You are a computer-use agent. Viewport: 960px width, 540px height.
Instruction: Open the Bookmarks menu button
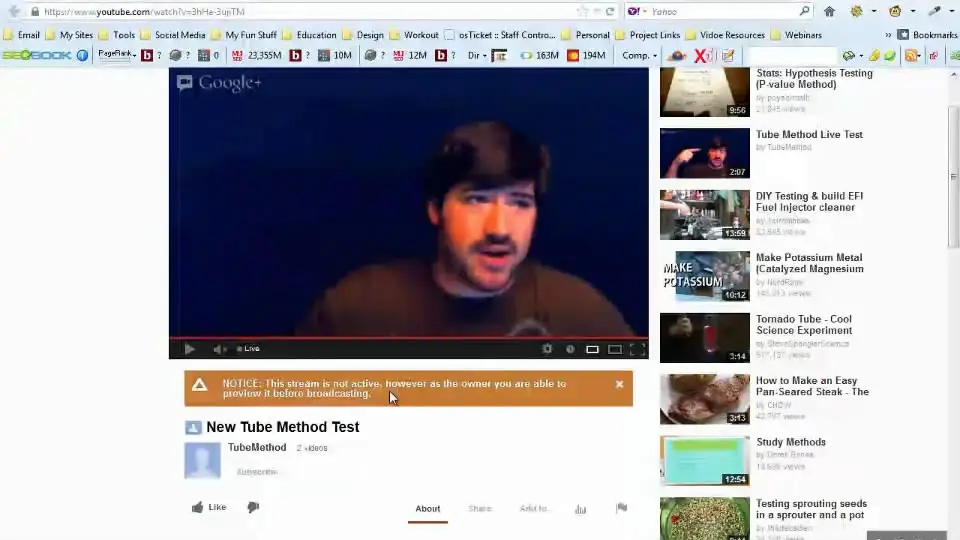coord(928,35)
